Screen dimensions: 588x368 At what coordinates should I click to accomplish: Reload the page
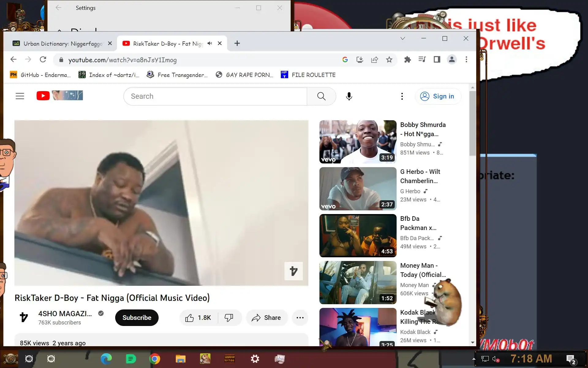click(43, 59)
